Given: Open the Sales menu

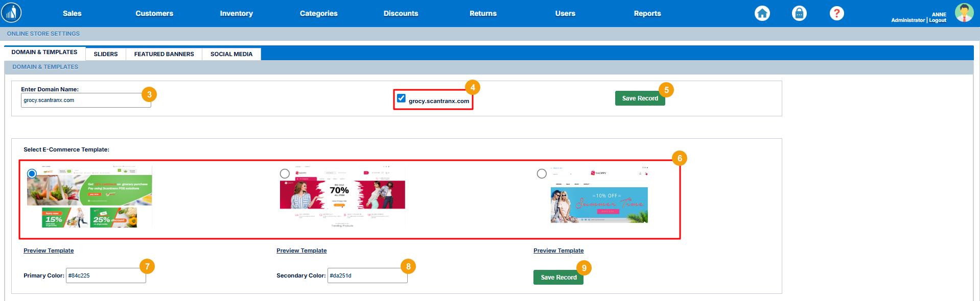Looking at the screenshot, I should [72, 13].
